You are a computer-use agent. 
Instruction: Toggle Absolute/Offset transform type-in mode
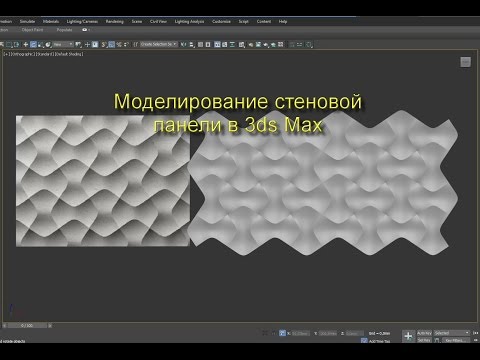(282, 333)
